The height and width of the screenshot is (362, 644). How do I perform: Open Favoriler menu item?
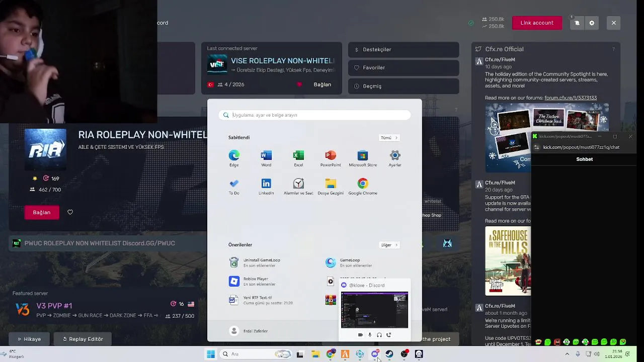click(x=404, y=68)
